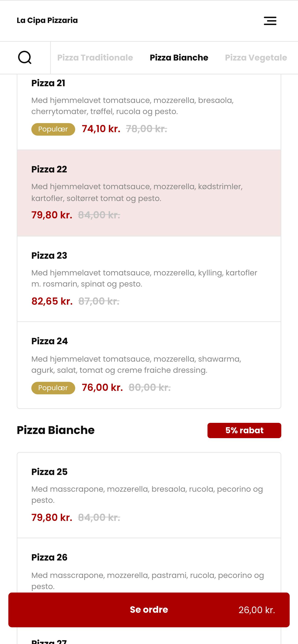The height and width of the screenshot is (644, 298).
Task: Click the 74,10 kr. price on Pizza 21
Action: (101, 129)
